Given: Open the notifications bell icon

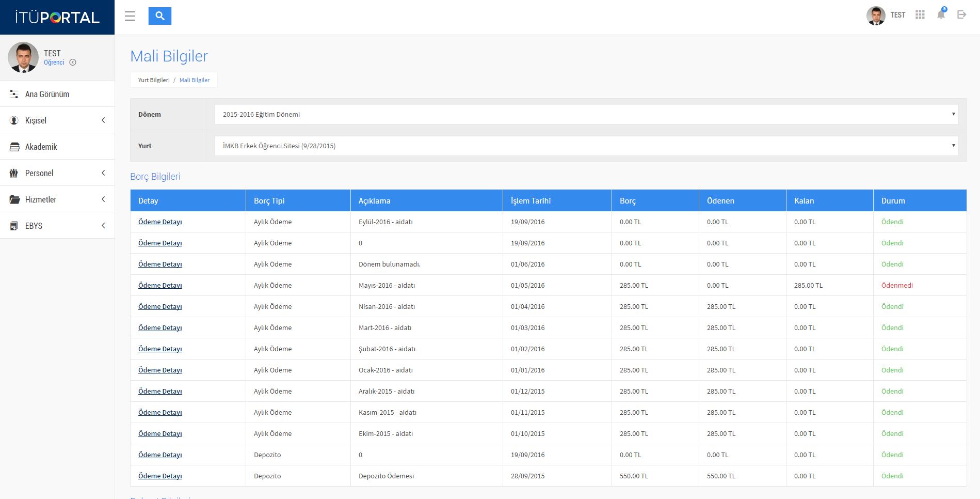Looking at the screenshot, I should (x=941, y=14).
